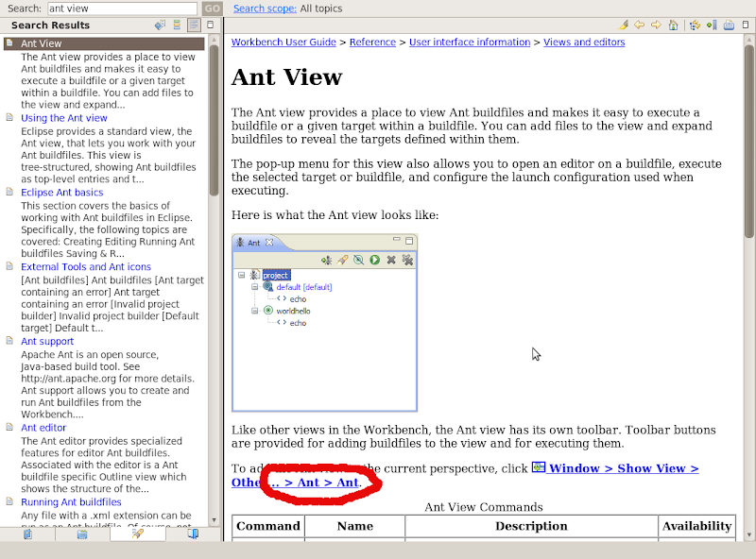Click the Search text field containing 'ant view'

(123, 8)
